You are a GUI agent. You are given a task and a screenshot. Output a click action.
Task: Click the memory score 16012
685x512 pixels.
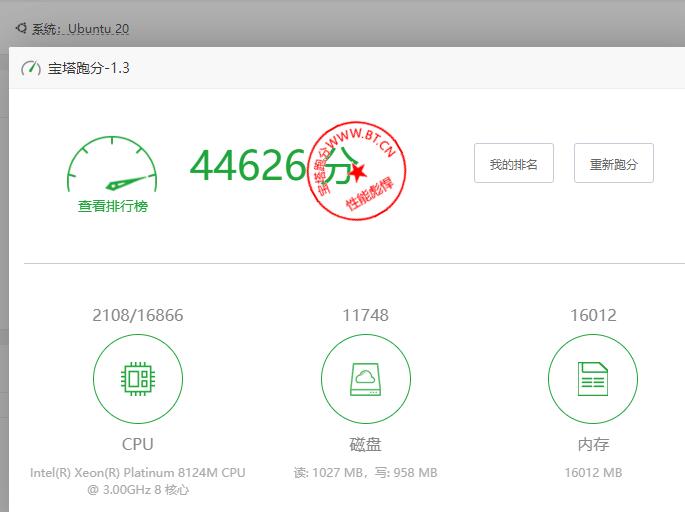(x=593, y=315)
